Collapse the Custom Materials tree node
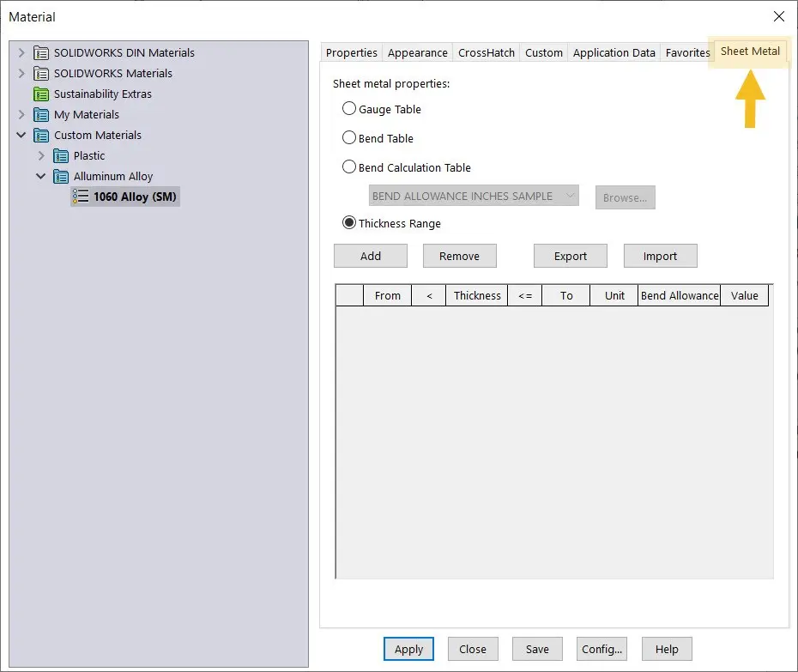The width and height of the screenshot is (798, 672). point(21,135)
